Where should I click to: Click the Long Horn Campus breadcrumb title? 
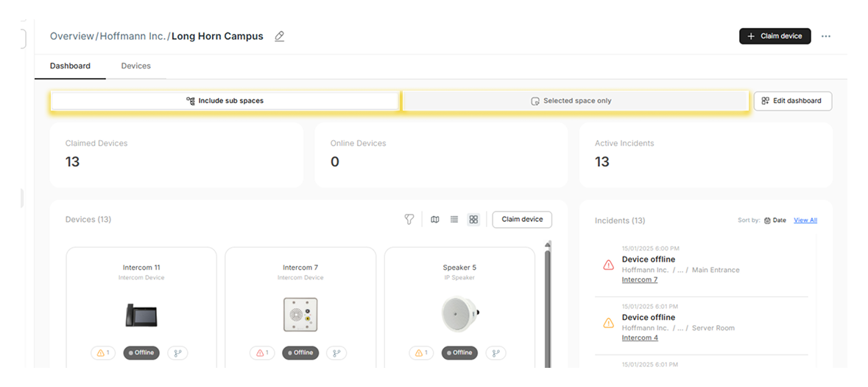(x=218, y=37)
